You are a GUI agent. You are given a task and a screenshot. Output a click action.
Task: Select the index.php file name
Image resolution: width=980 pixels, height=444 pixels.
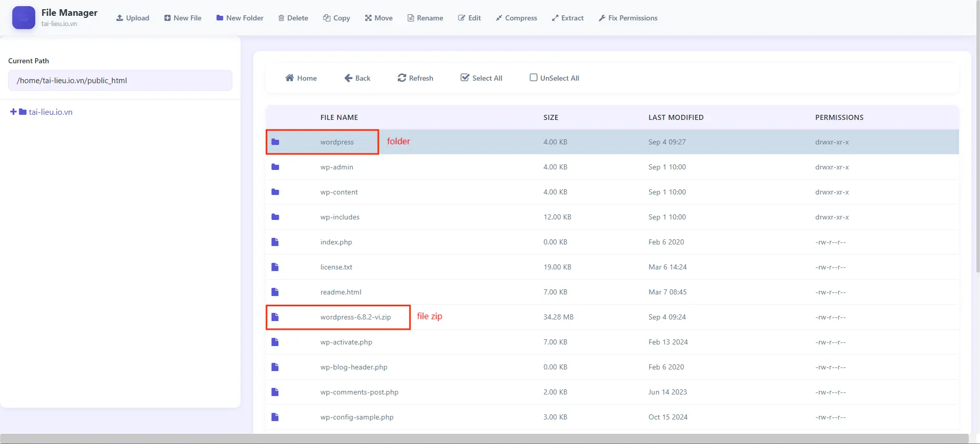[336, 242]
